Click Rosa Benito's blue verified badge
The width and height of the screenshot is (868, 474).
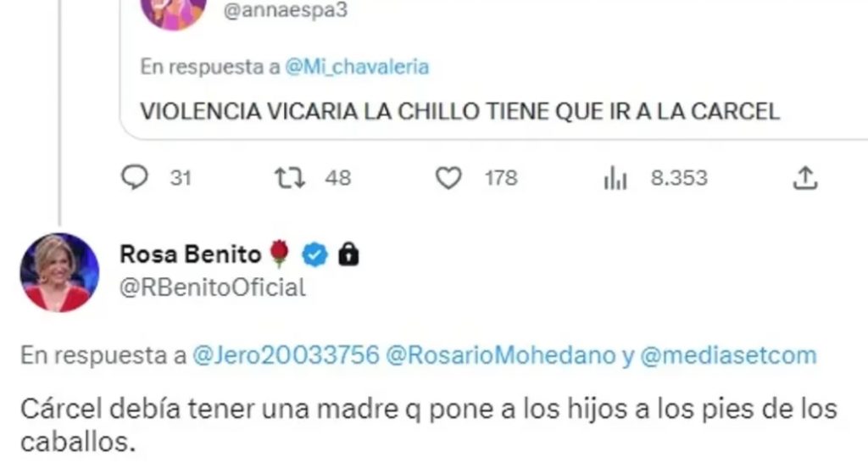click(x=315, y=254)
